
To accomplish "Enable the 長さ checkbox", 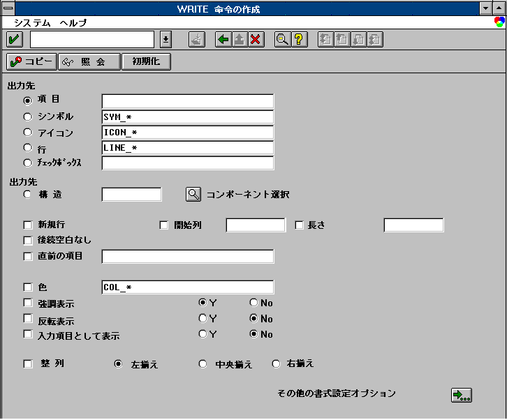I will pos(299,225).
